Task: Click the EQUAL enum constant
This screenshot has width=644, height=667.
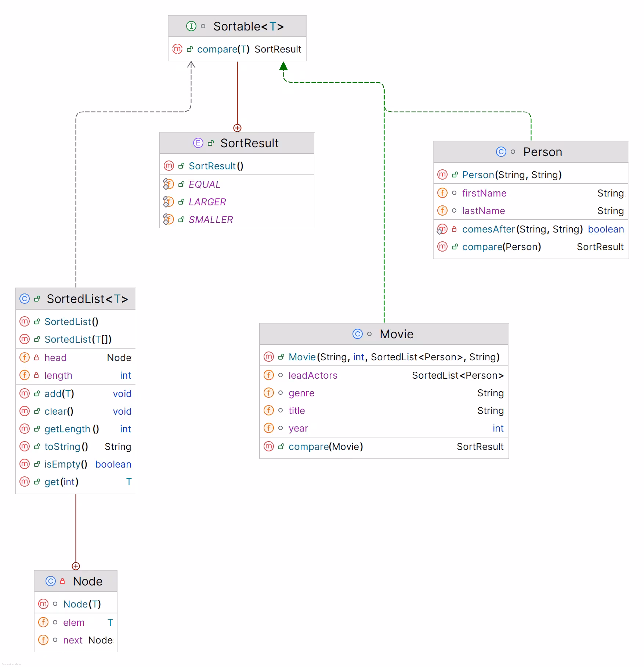Action: 205,184
